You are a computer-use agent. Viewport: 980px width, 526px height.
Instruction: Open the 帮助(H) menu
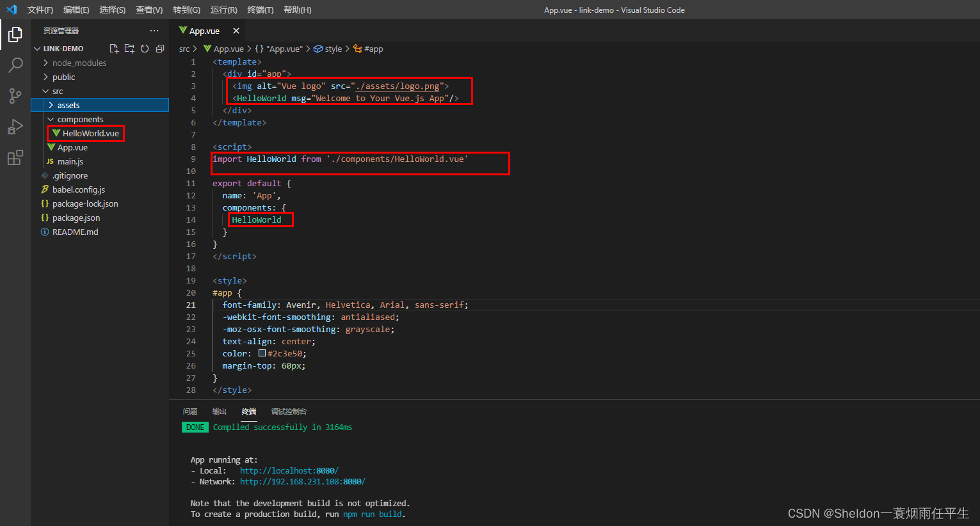tap(297, 10)
